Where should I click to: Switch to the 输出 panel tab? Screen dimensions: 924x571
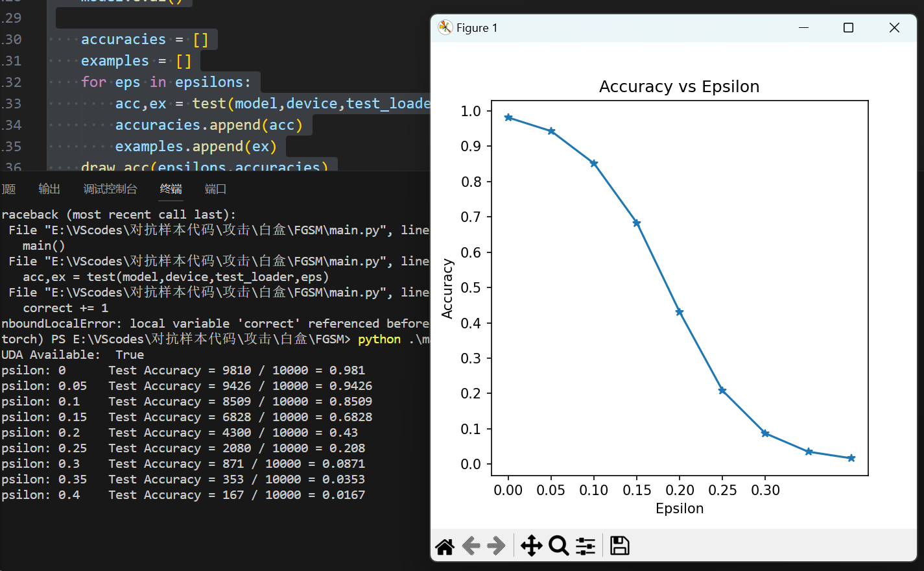(x=49, y=189)
